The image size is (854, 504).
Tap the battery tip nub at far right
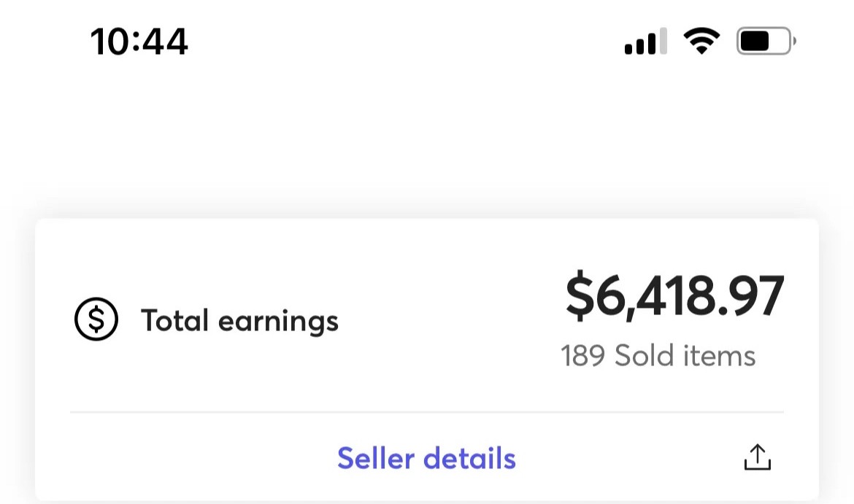[794, 41]
